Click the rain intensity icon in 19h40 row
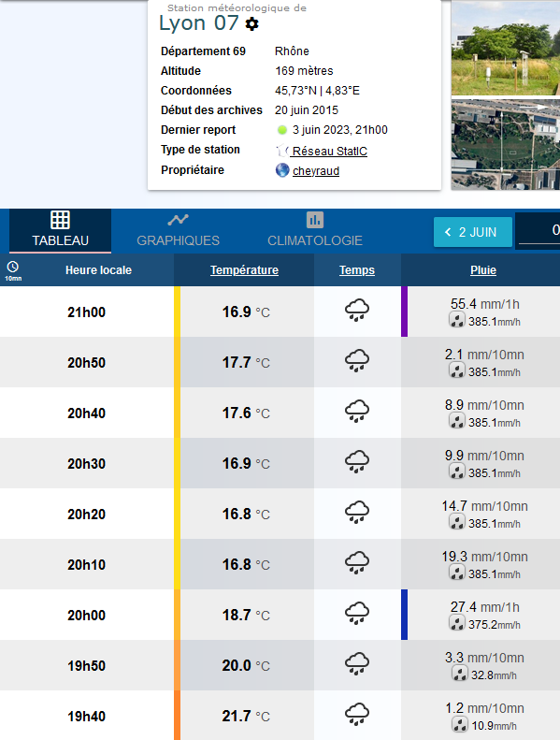The height and width of the screenshot is (740, 560). pos(460,725)
